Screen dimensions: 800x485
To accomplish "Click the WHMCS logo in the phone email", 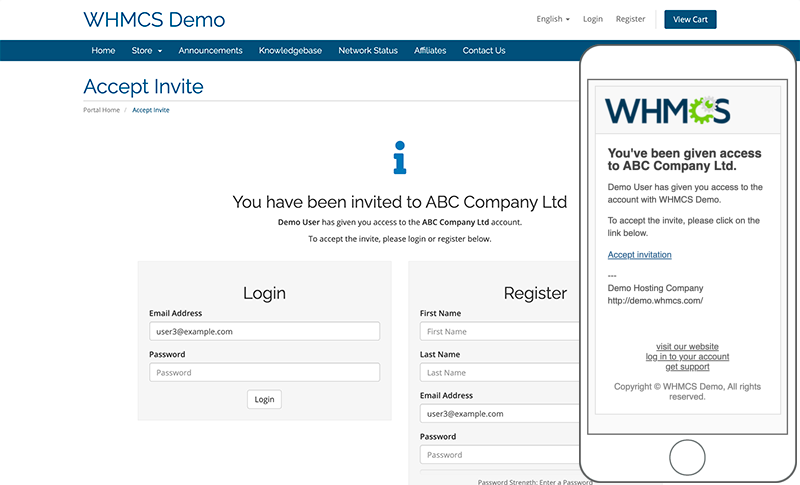I will pos(667,110).
